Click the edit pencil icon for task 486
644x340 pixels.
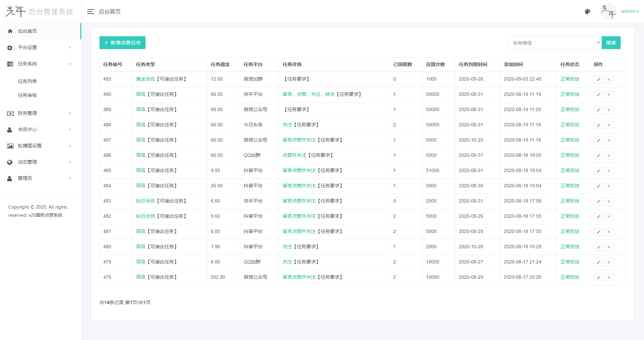[598, 156]
